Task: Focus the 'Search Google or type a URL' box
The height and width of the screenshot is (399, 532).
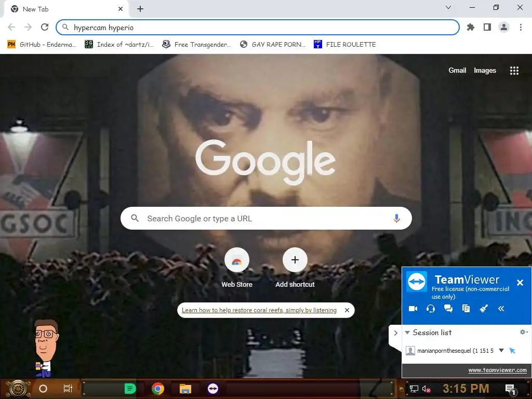Action: point(266,218)
